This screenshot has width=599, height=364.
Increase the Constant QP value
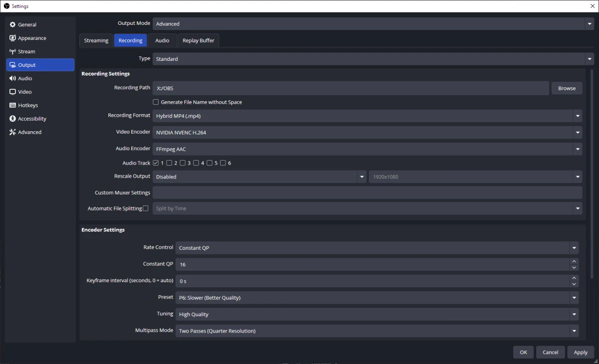[574, 261]
